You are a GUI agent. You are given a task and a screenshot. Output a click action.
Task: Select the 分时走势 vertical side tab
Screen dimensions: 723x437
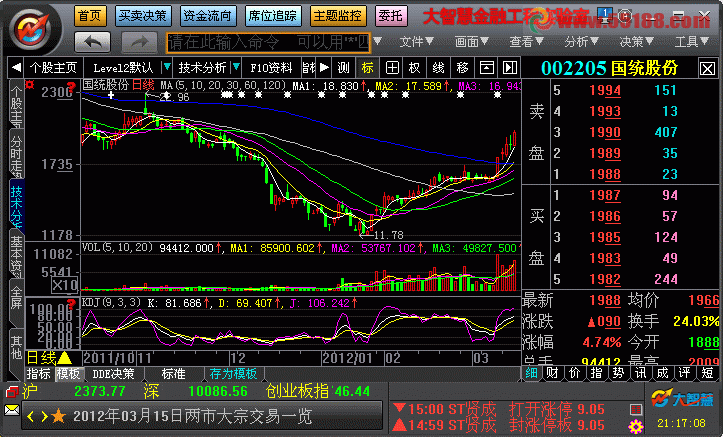(x=17, y=155)
